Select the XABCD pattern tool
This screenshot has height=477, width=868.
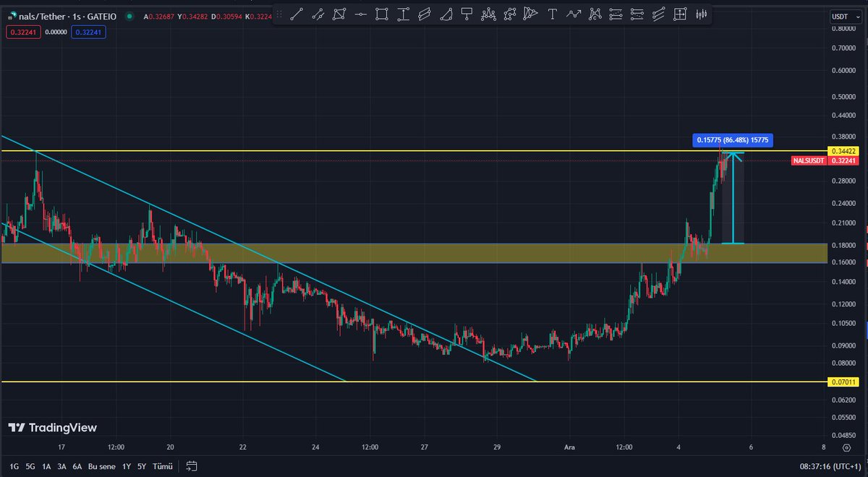point(595,14)
